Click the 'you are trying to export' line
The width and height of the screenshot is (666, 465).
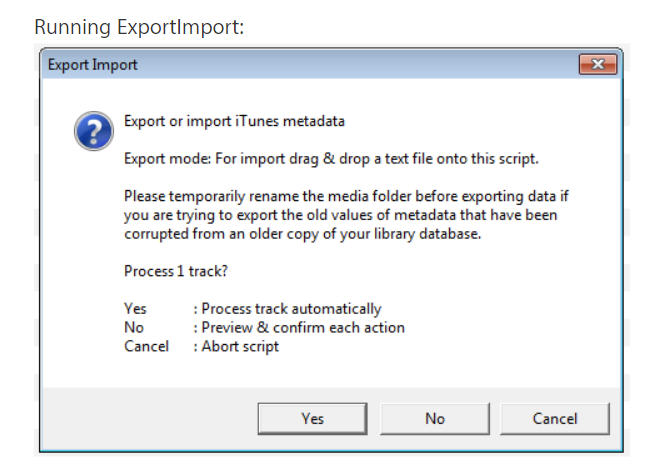click(x=341, y=215)
